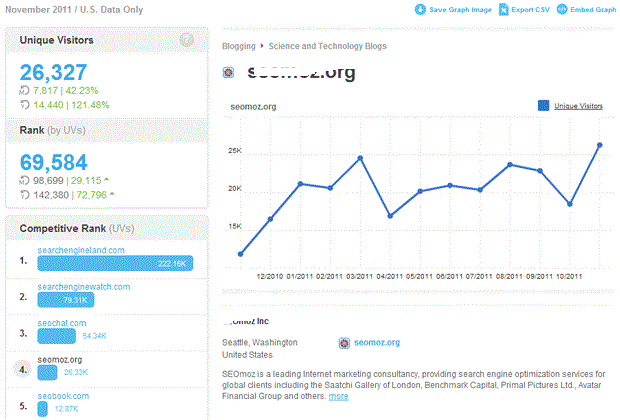Click the 15K y-axis label
Screen dimensions: 620x420
point(234,226)
